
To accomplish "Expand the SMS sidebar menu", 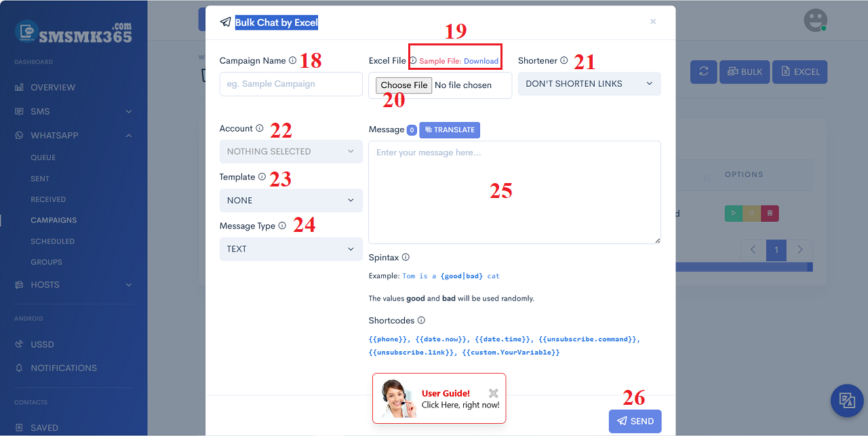I will [73, 111].
